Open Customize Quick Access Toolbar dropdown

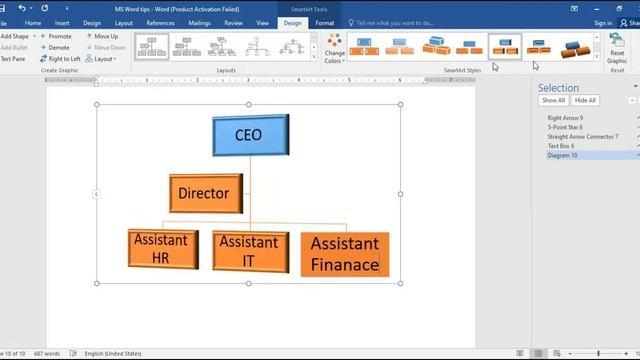tap(67, 9)
